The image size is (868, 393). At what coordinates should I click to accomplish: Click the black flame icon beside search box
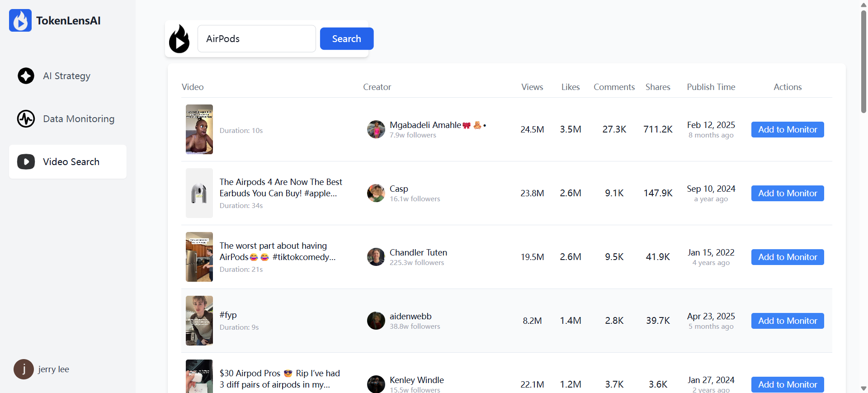coord(179,39)
